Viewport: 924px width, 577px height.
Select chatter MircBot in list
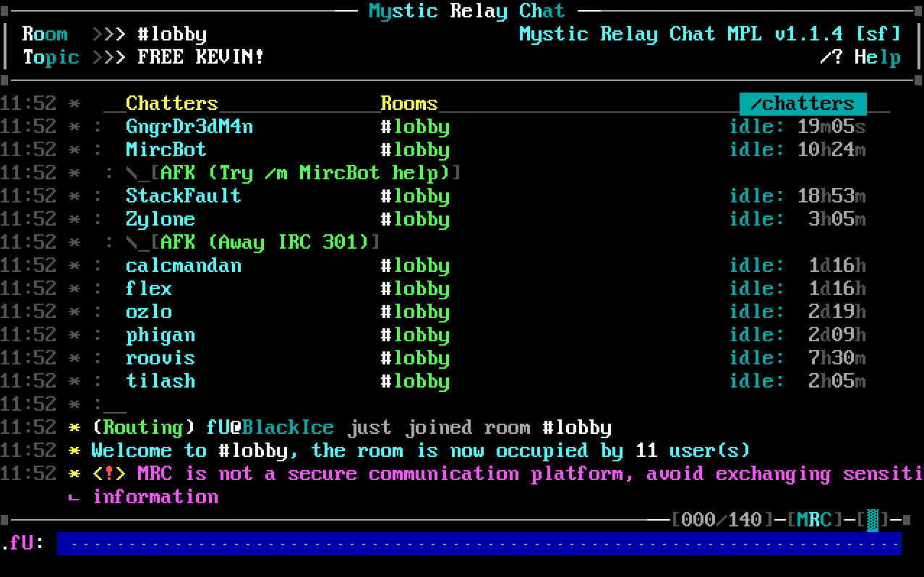point(166,150)
